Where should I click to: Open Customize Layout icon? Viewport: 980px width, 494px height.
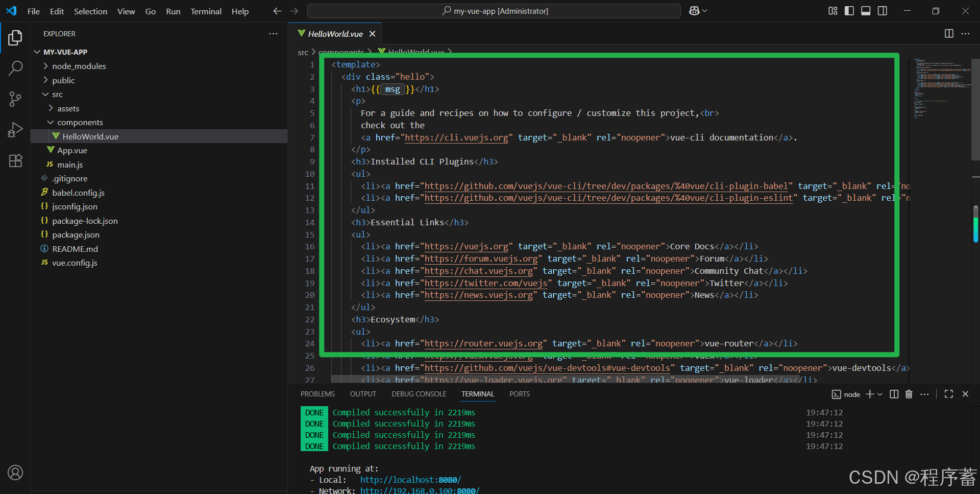click(833, 11)
